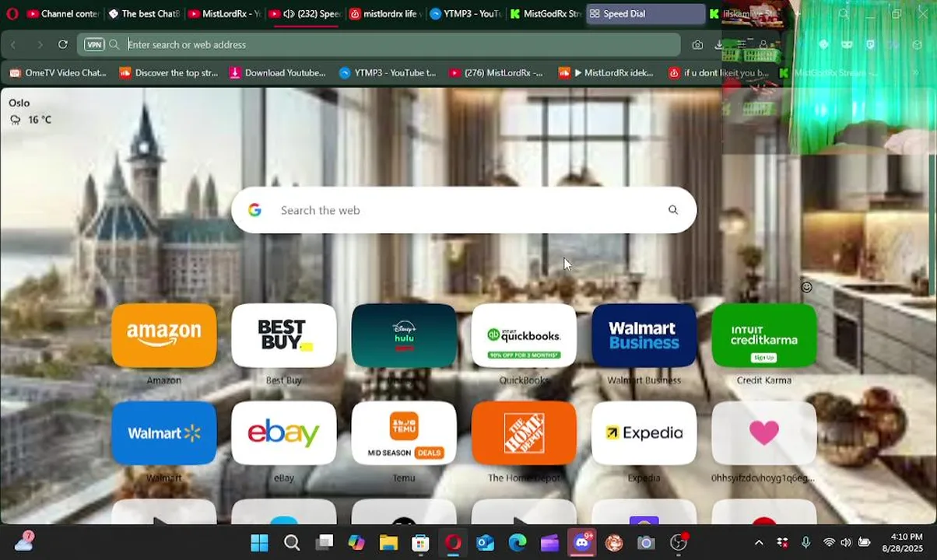This screenshot has width=937, height=560.
Task: Switch to the YTMP3 tab
Action: (465, 13)
